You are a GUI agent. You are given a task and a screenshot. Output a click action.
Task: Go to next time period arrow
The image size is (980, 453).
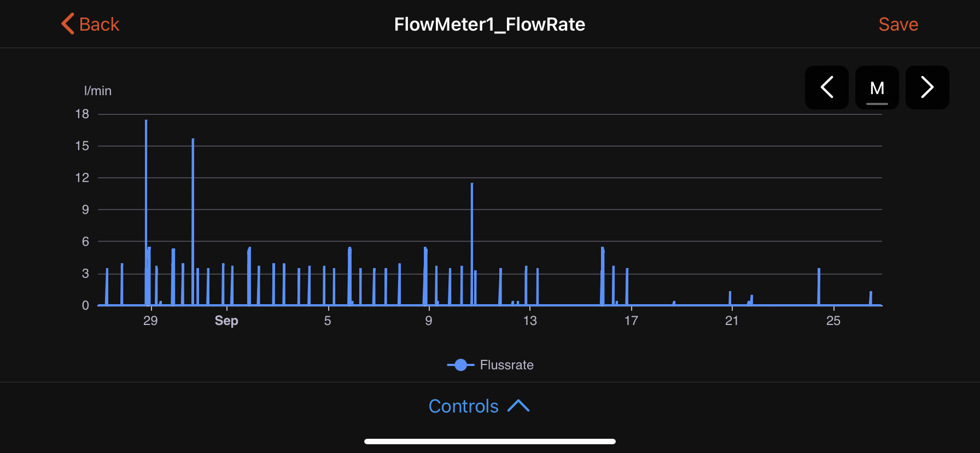[927, 88]
